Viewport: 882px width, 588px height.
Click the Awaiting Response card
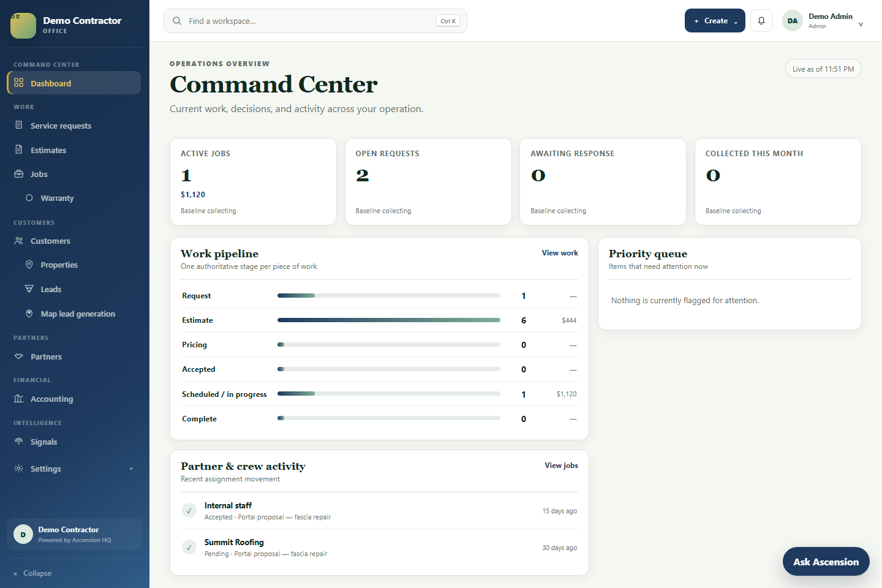(603, 181)
